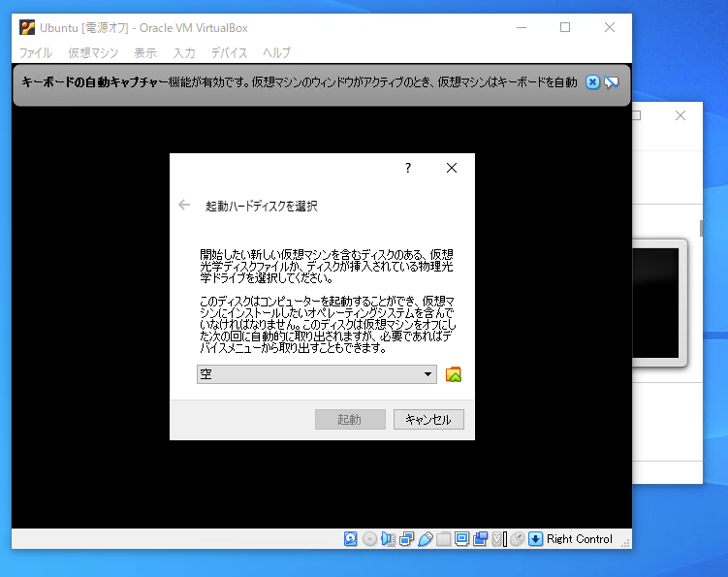The height and width of the screenshot is (577, 728).
Task: Browse for a virtual optical disk file
Action: click(453, 374)
